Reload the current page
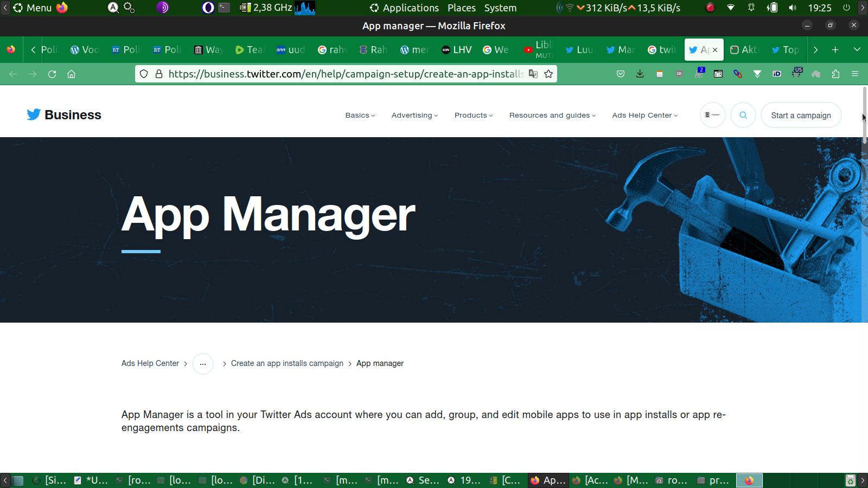Image resolution: width=868 pixels, height=488 pixels. click(x=52, y=74)
